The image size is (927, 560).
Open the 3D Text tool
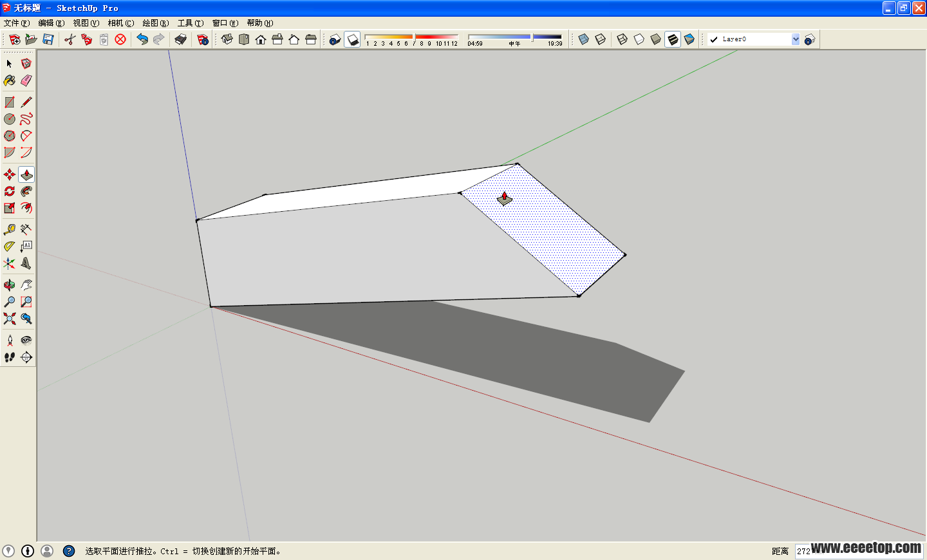[26, 263]
